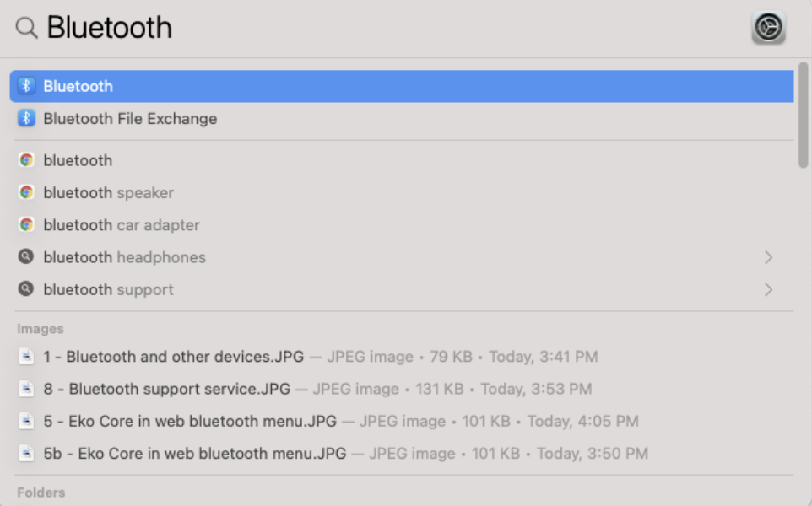Click the results list vertical scrollbar
The height and width of the screenshot is (506, 812).
point(804,115)
